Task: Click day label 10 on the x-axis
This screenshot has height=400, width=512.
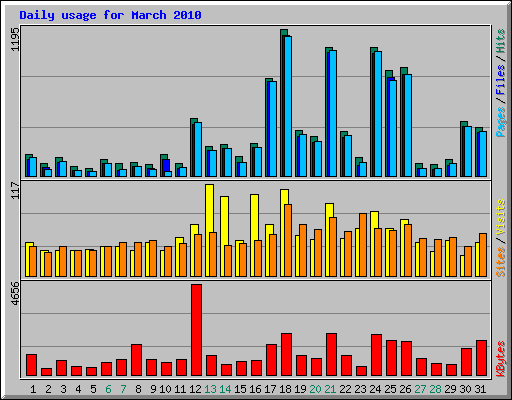Action: point(165,389)
